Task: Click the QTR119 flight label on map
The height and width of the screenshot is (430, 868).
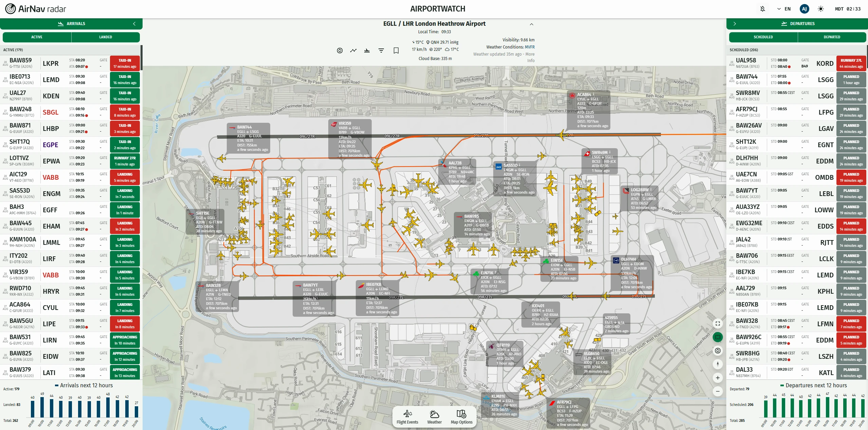Action: click(505, 354)
